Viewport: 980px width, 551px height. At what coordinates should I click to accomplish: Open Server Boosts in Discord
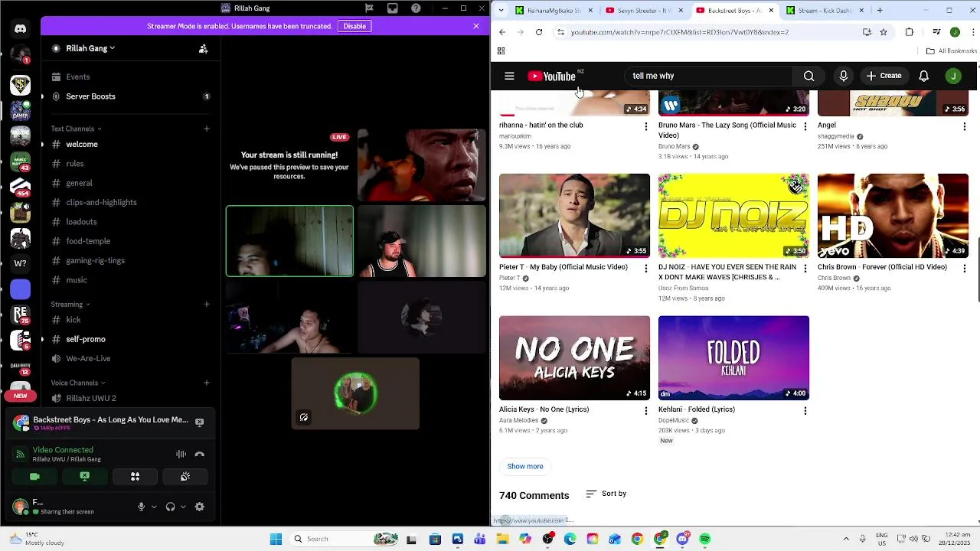point(90,96)
